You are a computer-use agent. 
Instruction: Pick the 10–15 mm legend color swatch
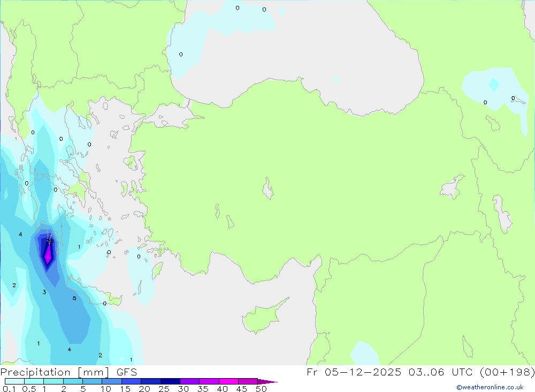click(x=112, y=381)
